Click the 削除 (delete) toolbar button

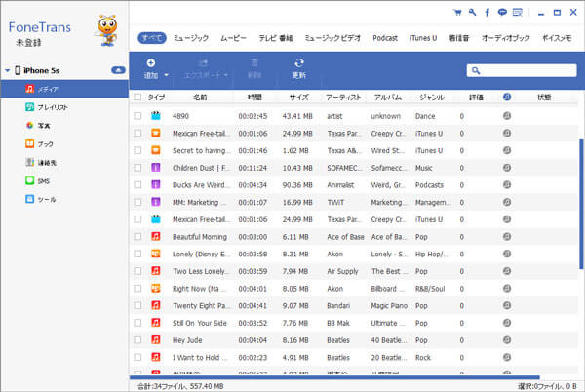tap(254, 68)
